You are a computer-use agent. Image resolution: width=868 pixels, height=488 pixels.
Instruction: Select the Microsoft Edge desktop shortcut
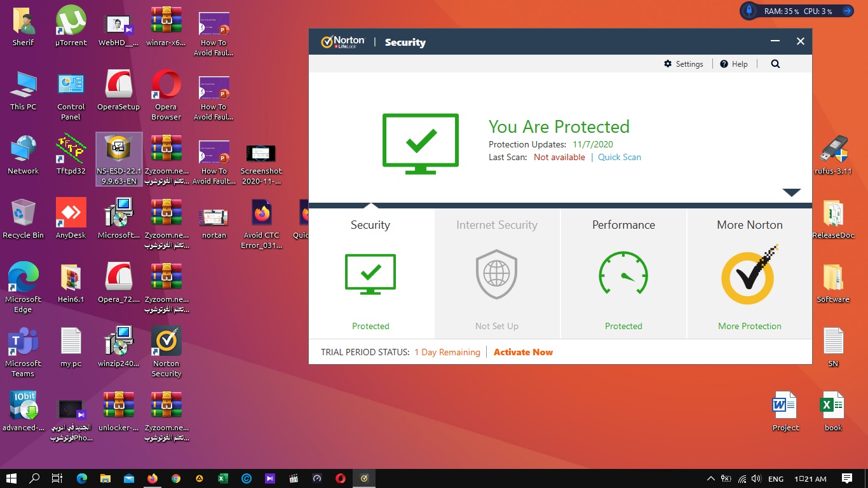(24, 288)
